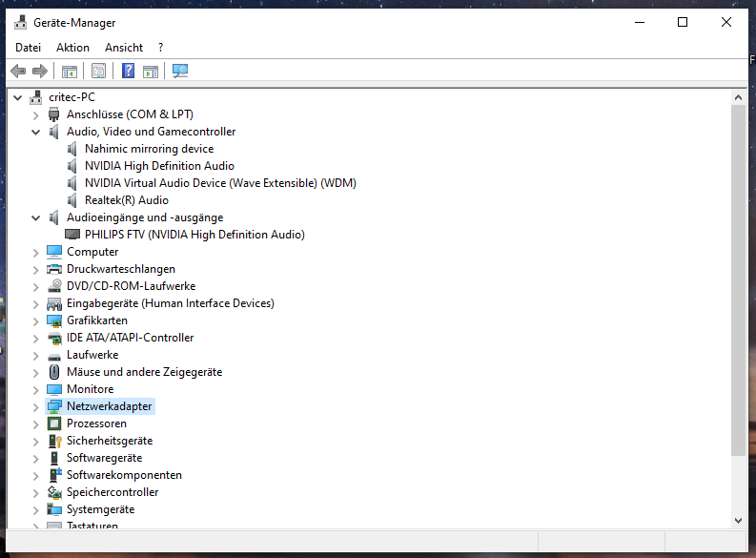Click the Forward arrow in the toolbar
The image size is (756, 558).
[40, 71]
